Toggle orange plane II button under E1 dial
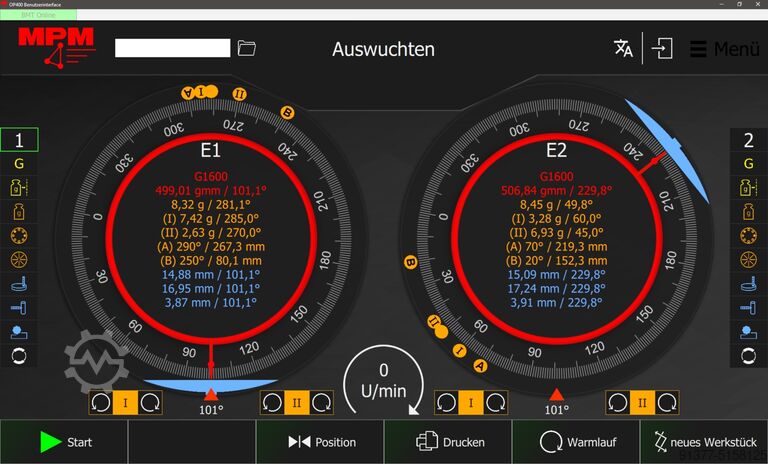This screenshot has width=768, height=464. click(x=296, y=402)
